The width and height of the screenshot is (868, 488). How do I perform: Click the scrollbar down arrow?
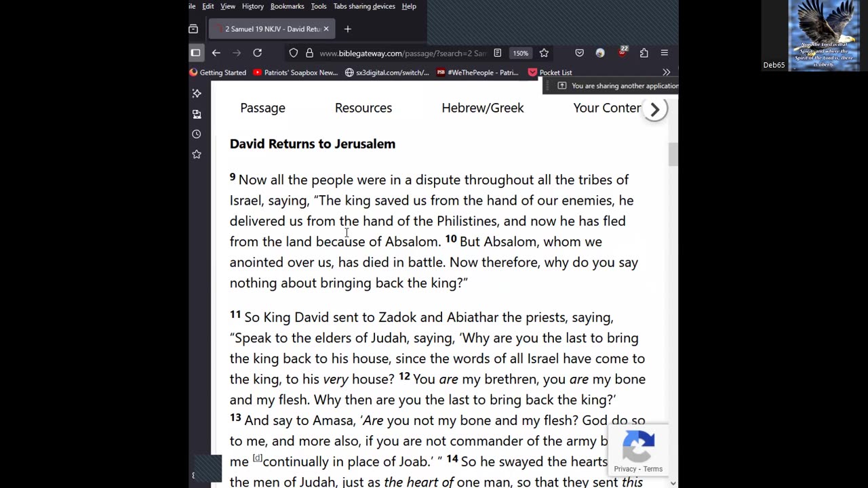(x=673, y=483)
